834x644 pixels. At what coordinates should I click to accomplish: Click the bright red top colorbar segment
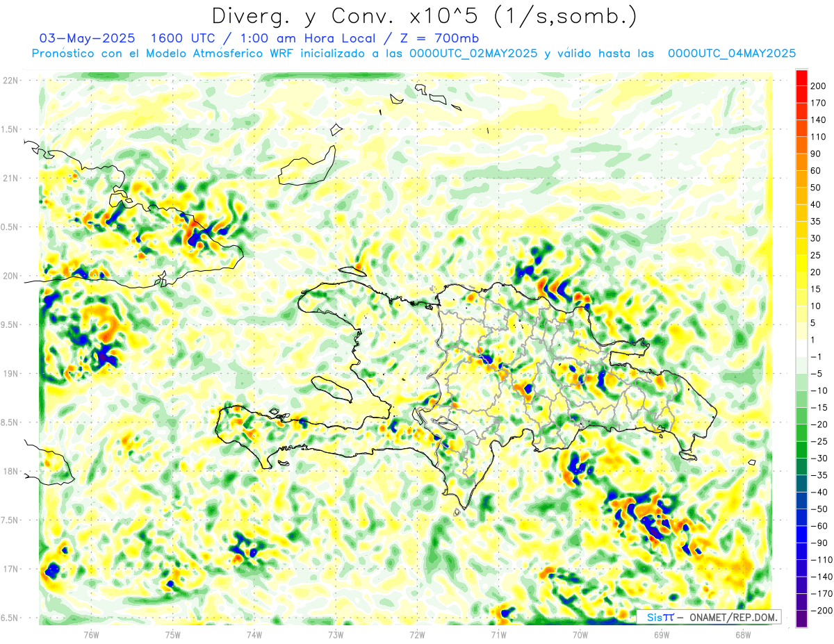[x=801, y=77]
